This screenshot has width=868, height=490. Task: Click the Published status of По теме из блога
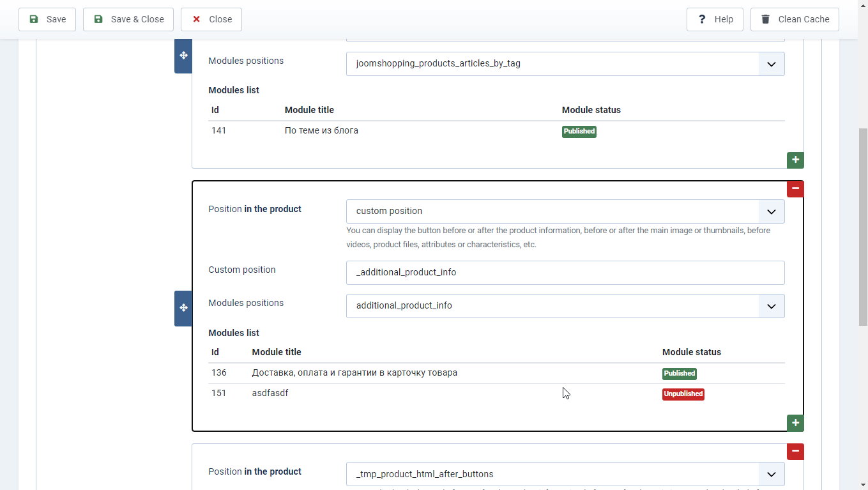[579, 131]
